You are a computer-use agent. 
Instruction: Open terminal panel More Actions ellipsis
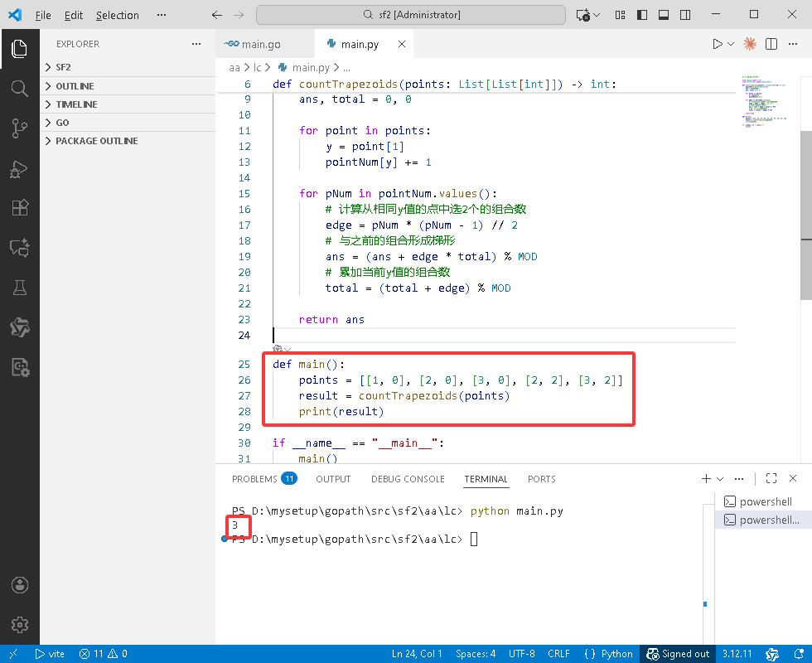pyautogui.click(x=739, y=479)
